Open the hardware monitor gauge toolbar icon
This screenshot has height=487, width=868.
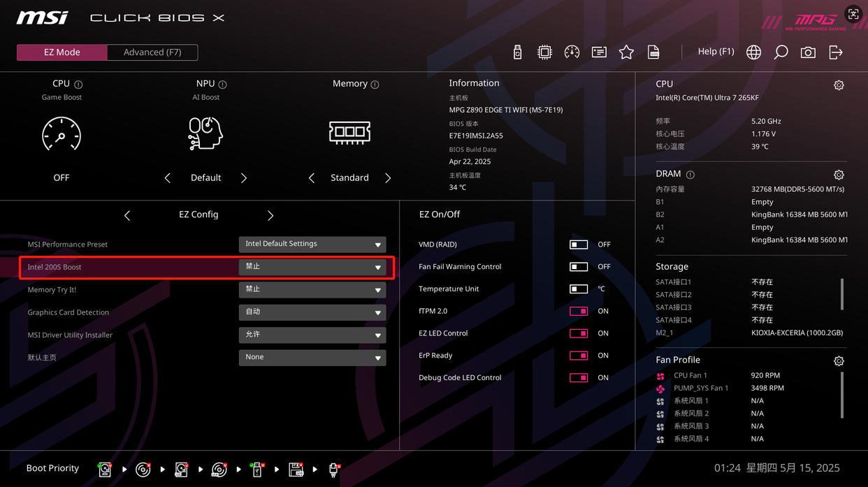572,52
